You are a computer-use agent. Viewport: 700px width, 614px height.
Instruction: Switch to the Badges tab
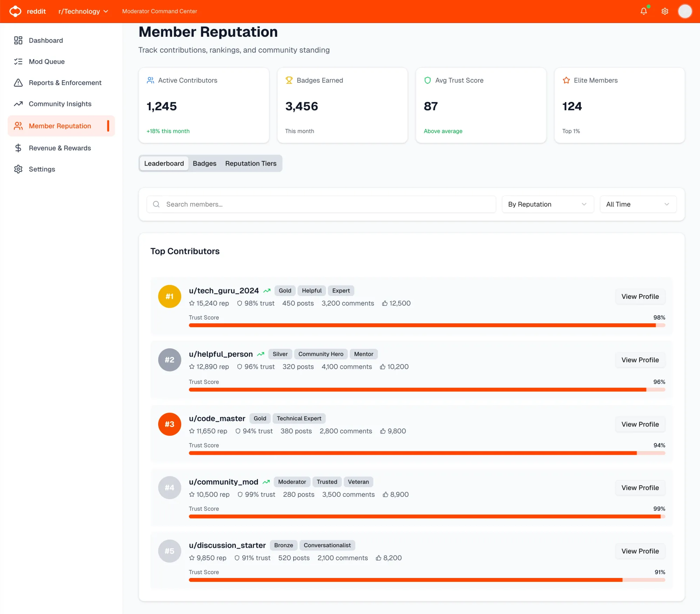pos(204,163)
